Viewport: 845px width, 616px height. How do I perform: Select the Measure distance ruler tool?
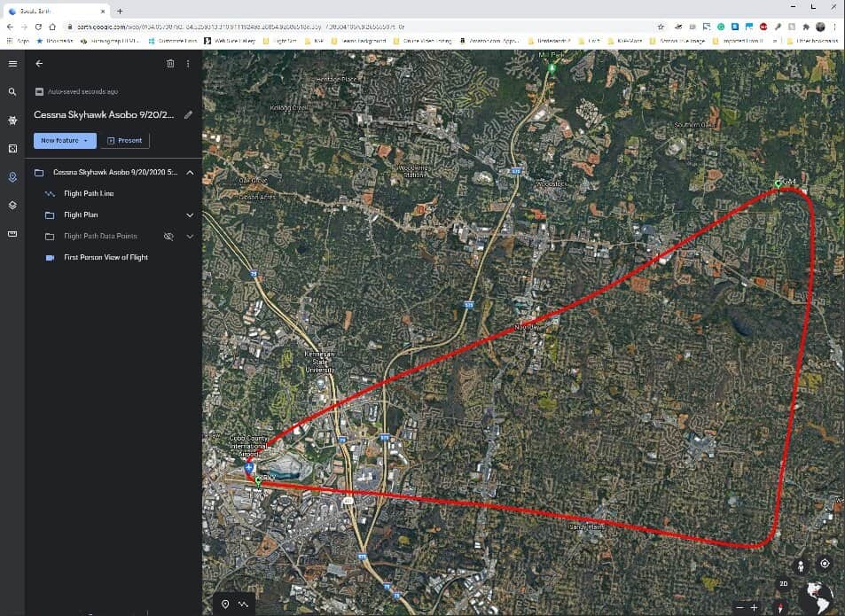tap(12, 234)
